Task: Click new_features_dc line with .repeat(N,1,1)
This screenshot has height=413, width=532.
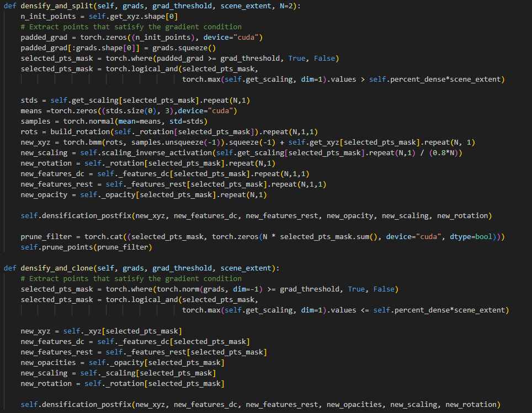Action: tap(165, 174)
